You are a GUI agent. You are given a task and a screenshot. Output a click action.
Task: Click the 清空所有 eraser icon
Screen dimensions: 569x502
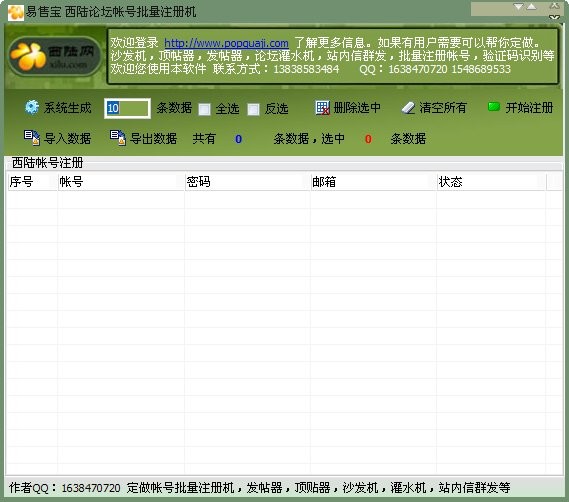(408, 108)
